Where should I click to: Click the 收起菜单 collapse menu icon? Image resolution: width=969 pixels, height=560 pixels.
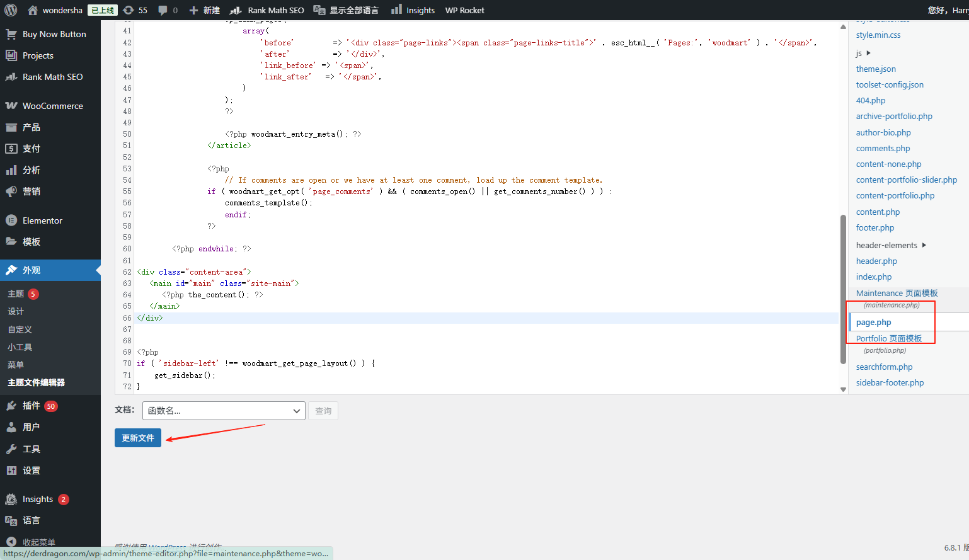(11, 542)
